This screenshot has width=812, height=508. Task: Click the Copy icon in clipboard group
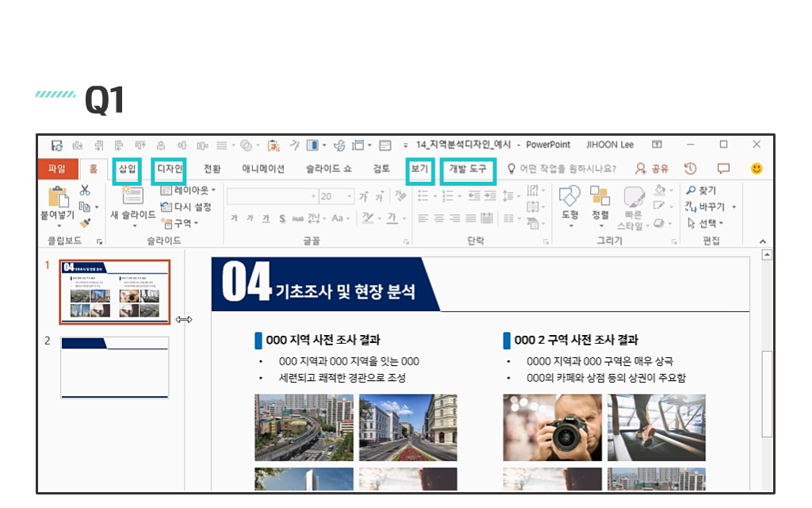pos(84,207)
